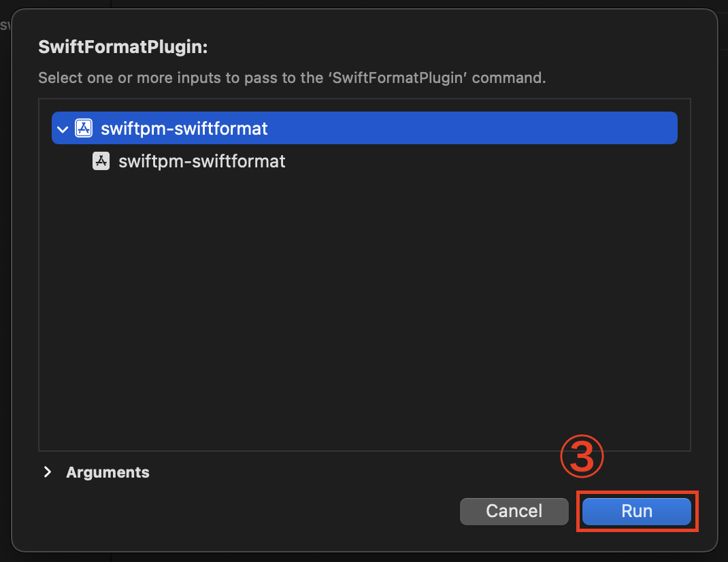Select the nested swiftpm-swiftformat target entry
Screen dimensions: 728x562
click(201, 161)
